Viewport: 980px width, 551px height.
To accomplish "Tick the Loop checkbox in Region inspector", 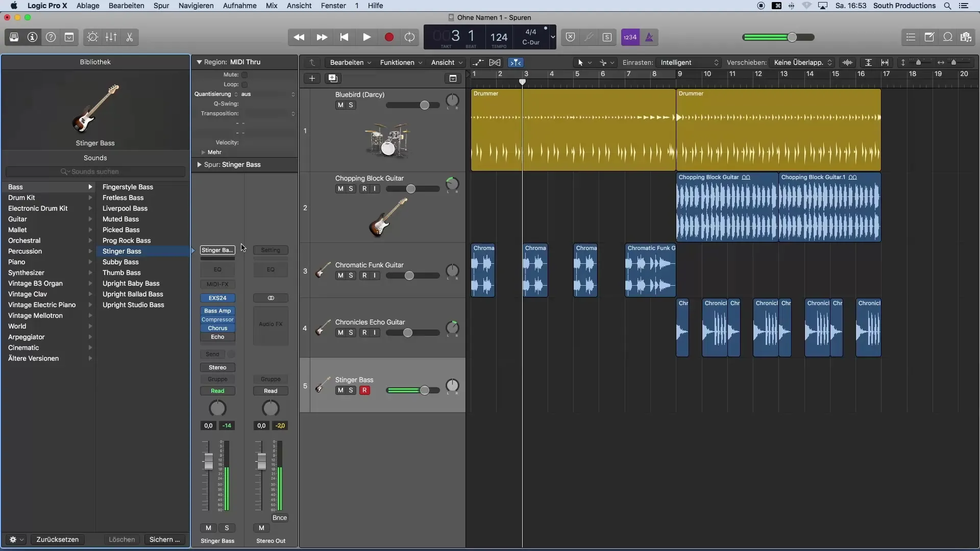I will point(244,84).
